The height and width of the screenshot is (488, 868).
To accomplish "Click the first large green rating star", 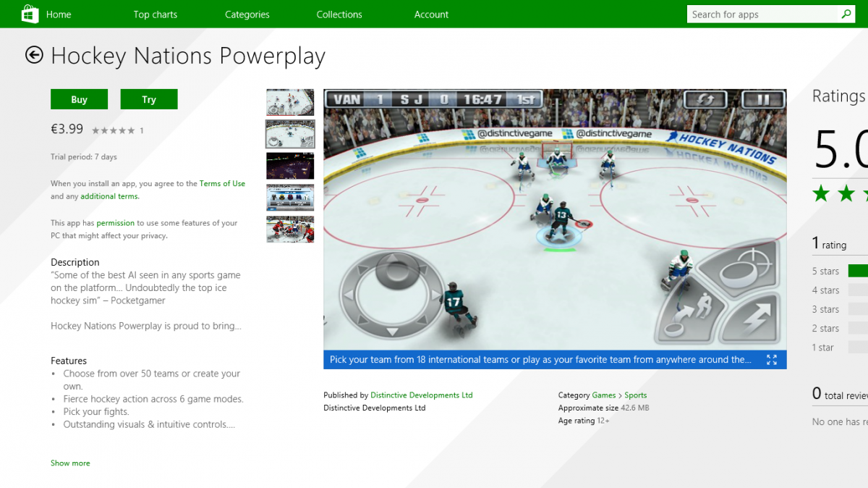I will (x=821, y=193).
